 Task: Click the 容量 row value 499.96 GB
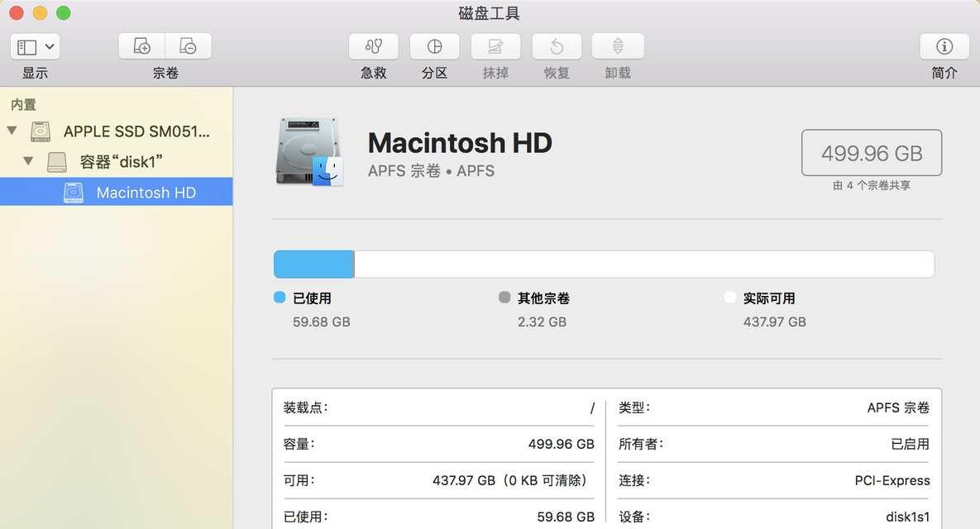click(x=562, y=444)
